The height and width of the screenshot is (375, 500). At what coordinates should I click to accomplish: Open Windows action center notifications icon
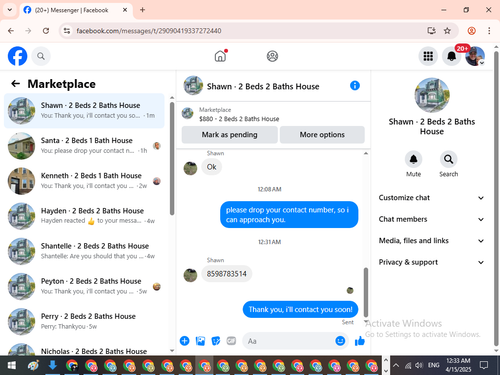pos(484,365)
